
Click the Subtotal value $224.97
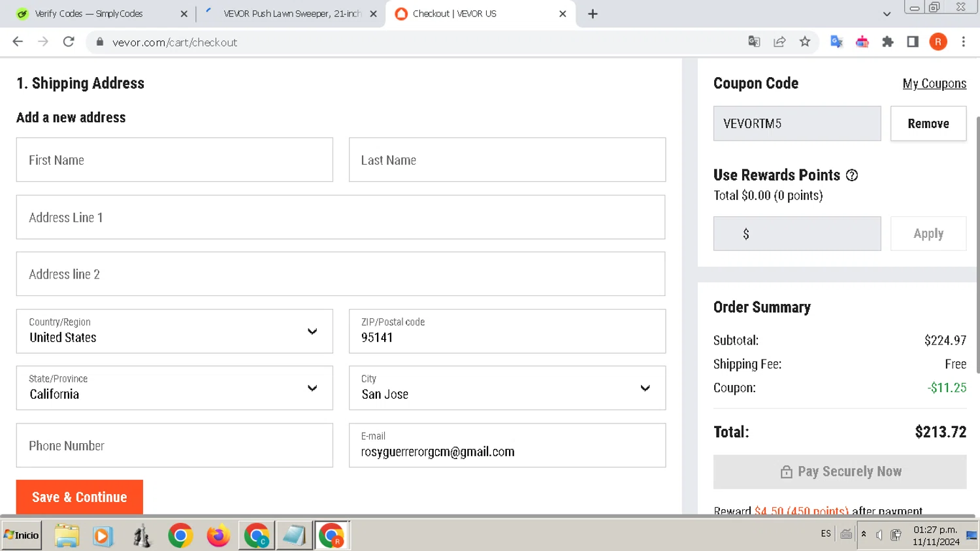[945, 341]
